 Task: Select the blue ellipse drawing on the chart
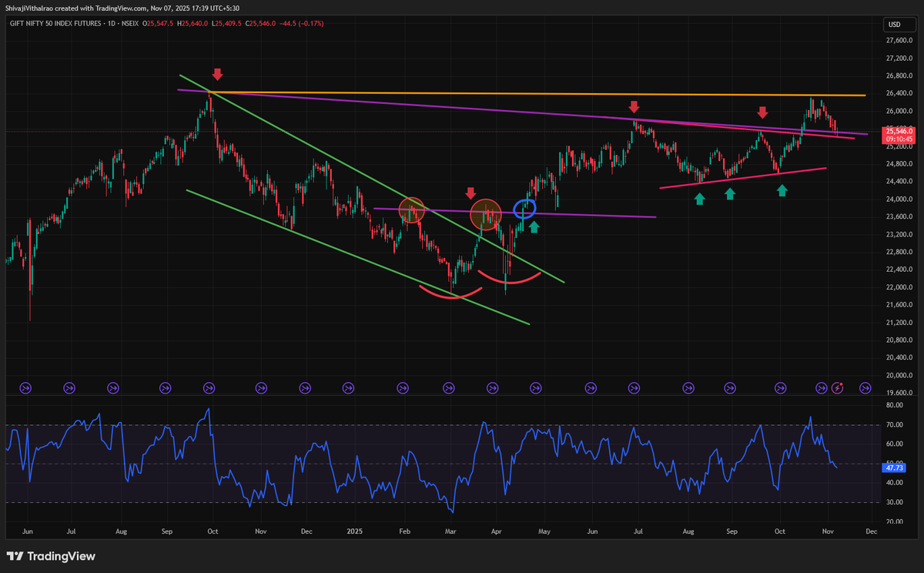[525, 209]
